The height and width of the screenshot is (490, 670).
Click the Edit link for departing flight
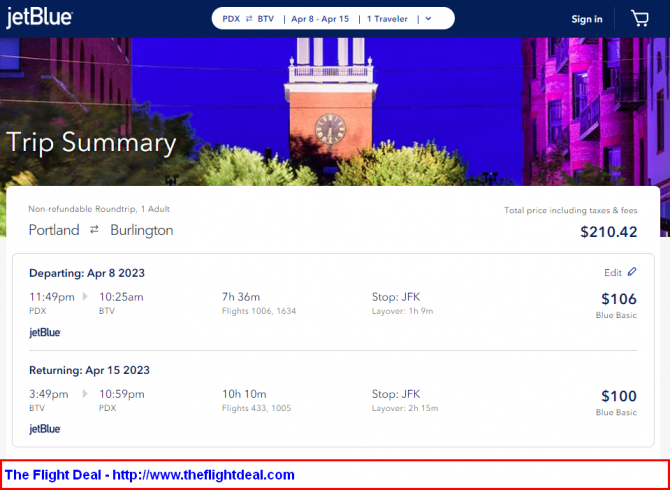[x=613, y=273]
